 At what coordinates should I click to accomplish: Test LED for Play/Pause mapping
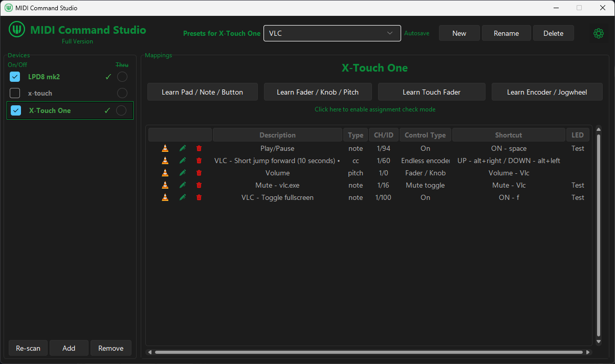pos(578,148)
